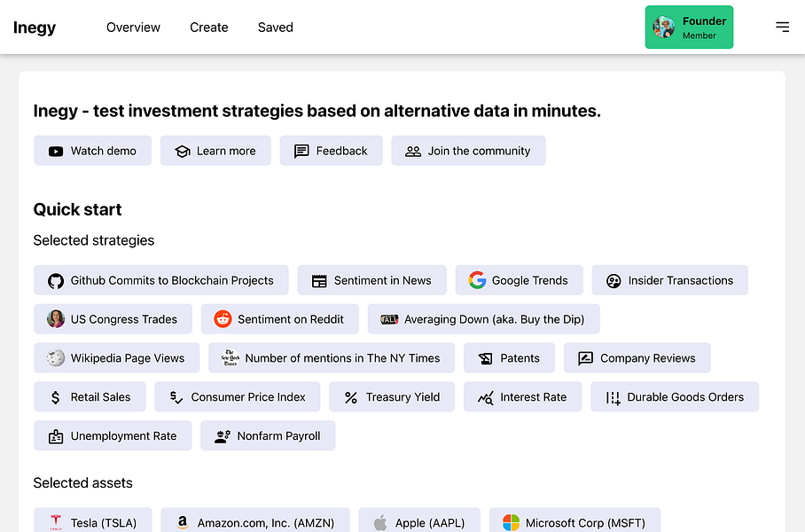The width and height of the screenshot is (805, 532).
Task: Open the hamburger menu icon
Action: (x=782, y=27)
